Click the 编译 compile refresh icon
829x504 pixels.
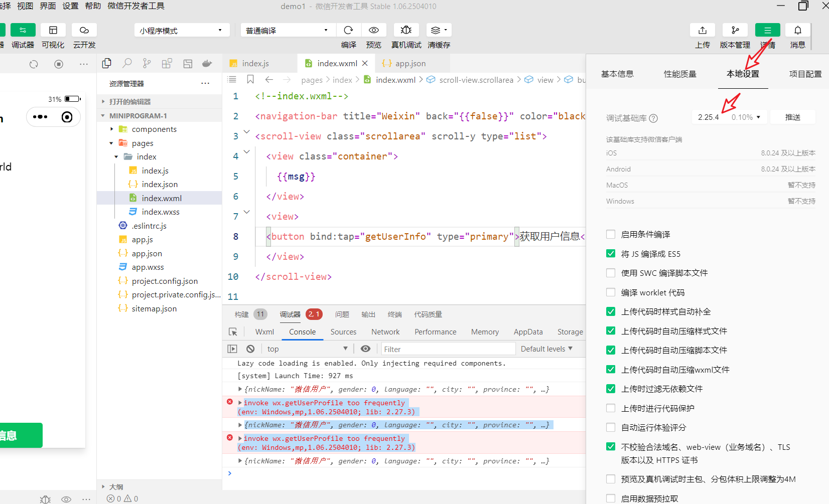(x=348, y=30)
